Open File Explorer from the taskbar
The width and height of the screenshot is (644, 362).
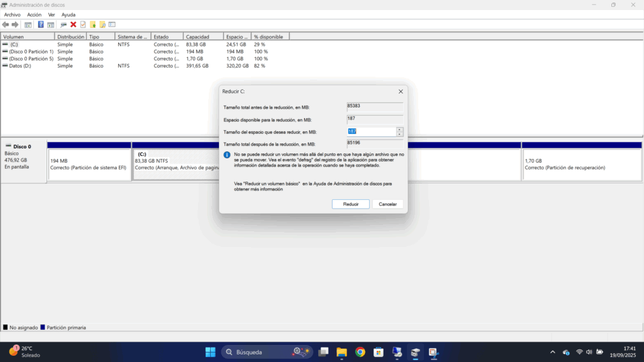[342, 352]
